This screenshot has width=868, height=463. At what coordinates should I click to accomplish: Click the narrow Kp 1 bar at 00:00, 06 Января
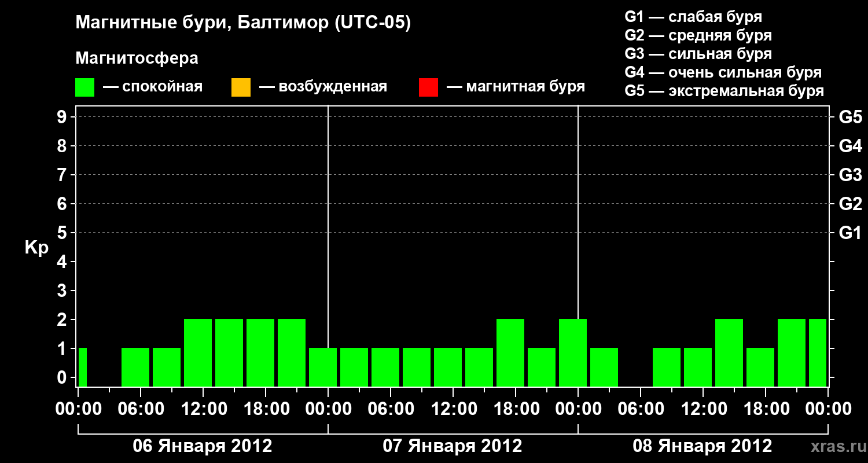tap(83, 367)
